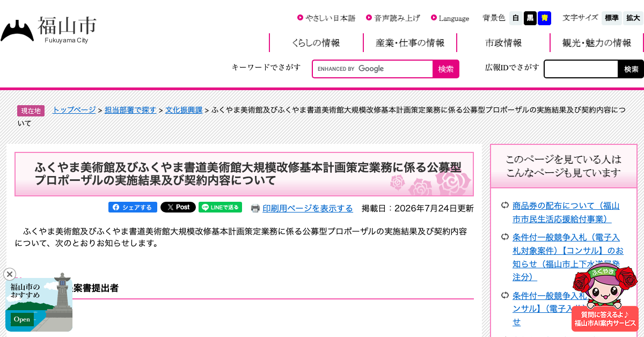Screen dimensions: 644x337
Task: Share page on Facebook (シェアする)
Action: 133,207
